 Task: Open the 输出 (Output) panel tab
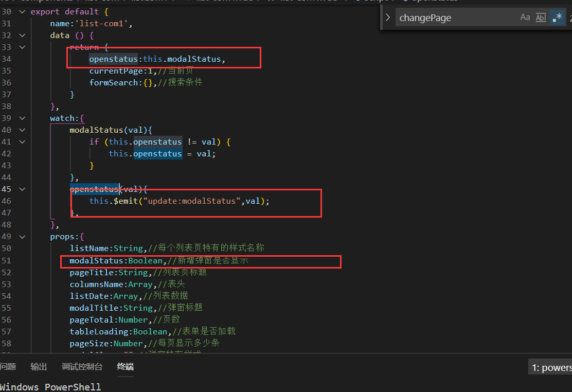[x=39, y=366]
